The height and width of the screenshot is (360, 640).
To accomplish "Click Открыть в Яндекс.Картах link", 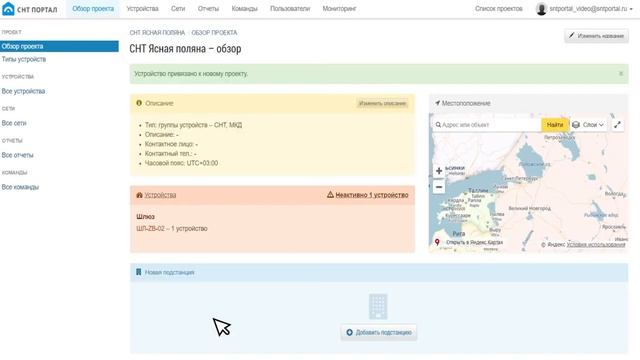I will point(474,242).
